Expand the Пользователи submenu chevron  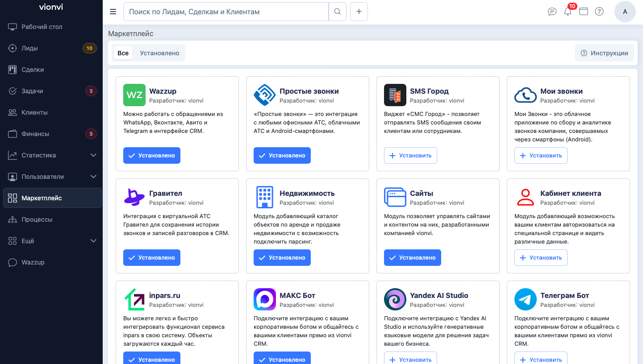(x=93, y=177)
